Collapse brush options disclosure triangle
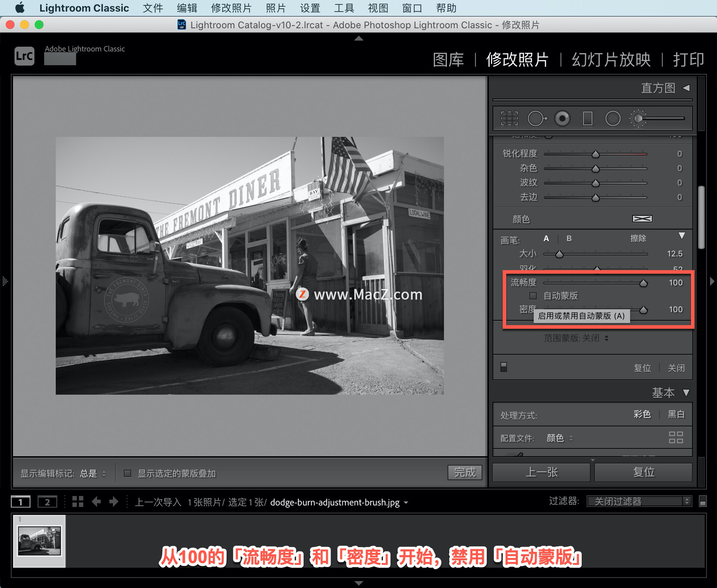Viewport: 717px width, 588px height. (682, 236)
